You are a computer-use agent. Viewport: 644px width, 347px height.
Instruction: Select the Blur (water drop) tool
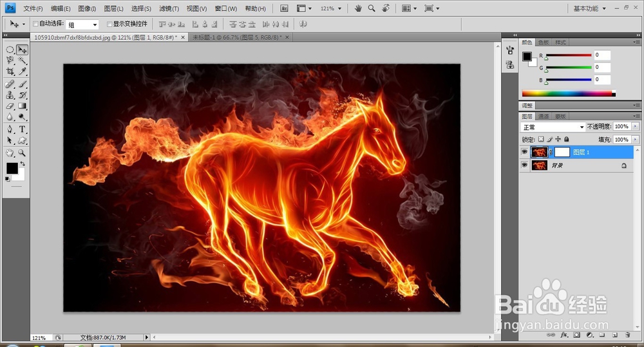coord(10,117)
